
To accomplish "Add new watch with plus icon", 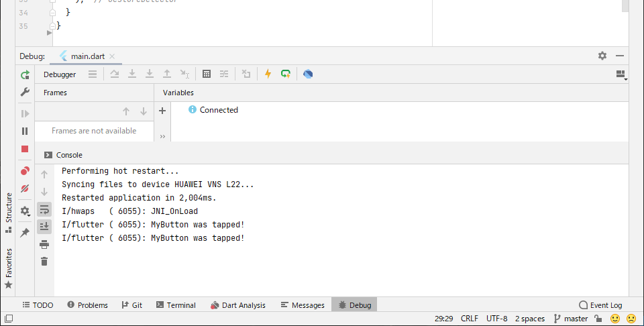I will pyautogui.click(x=162, y=111).
